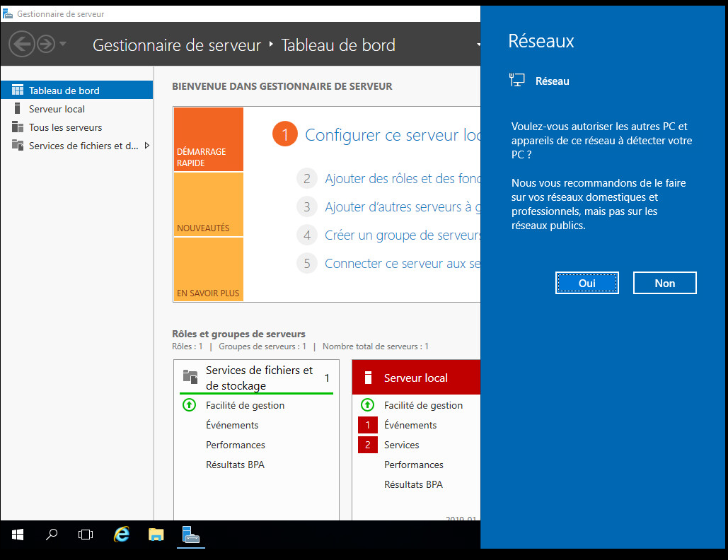Click Créer un groupe de serveurs link
The image size is (728, 560).
(x=402, y=235)
